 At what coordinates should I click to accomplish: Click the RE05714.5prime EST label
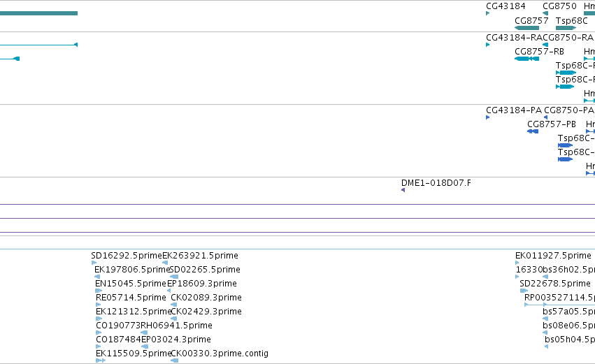tap(131, 298)
